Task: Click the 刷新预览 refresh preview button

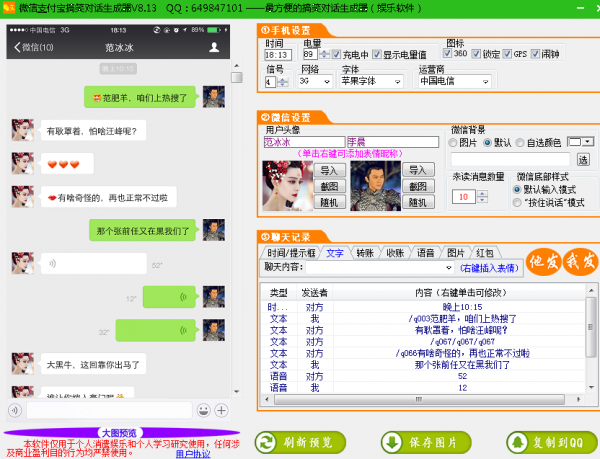Action: (x=301, y=443)
